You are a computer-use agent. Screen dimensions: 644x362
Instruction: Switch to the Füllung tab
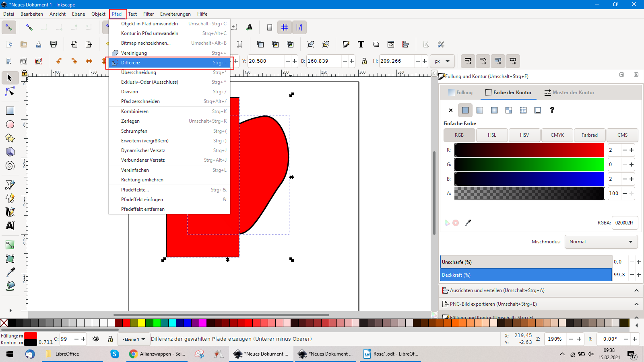460,93
